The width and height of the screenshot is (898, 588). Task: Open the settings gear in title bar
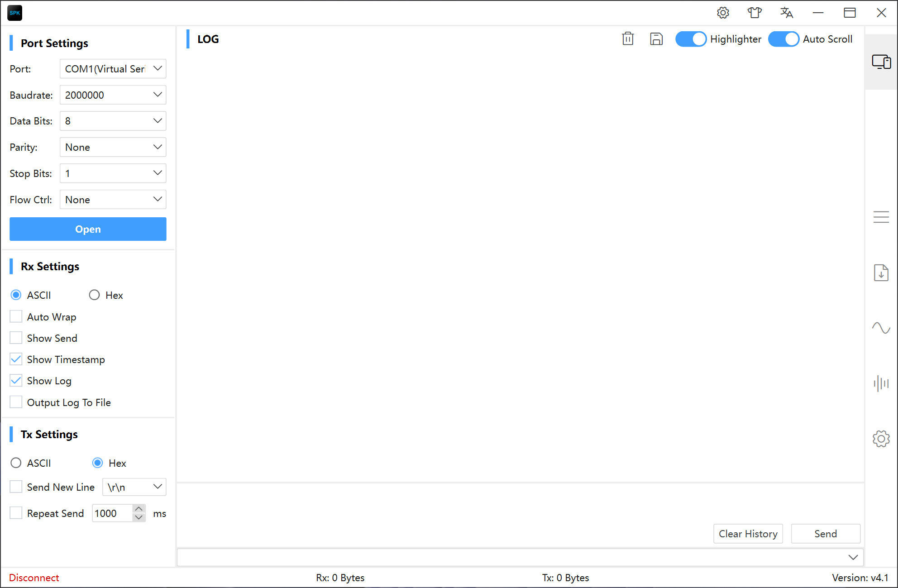pos(723,13)
